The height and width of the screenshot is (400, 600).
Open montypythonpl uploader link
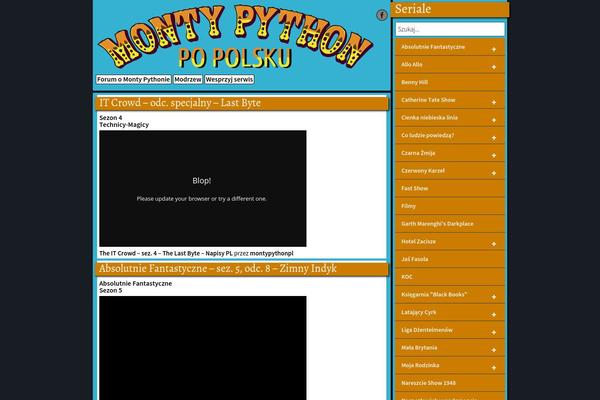[x=271, y=253]
